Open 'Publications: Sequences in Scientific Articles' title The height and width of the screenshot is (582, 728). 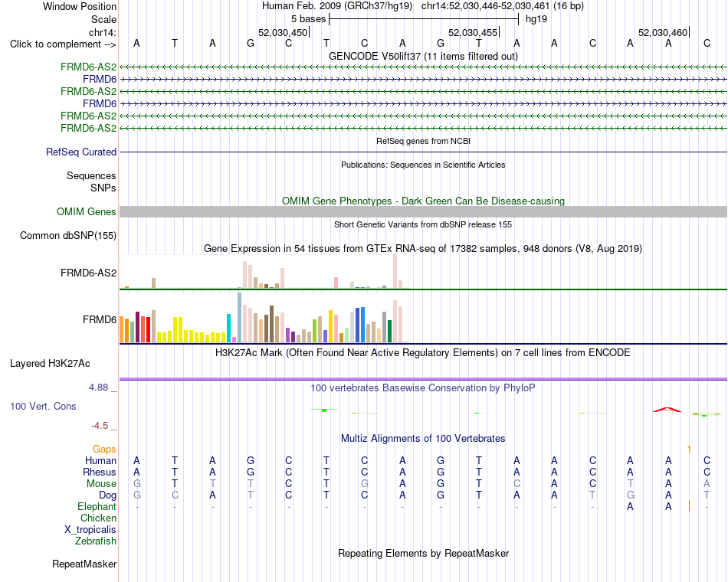[423, 165]
